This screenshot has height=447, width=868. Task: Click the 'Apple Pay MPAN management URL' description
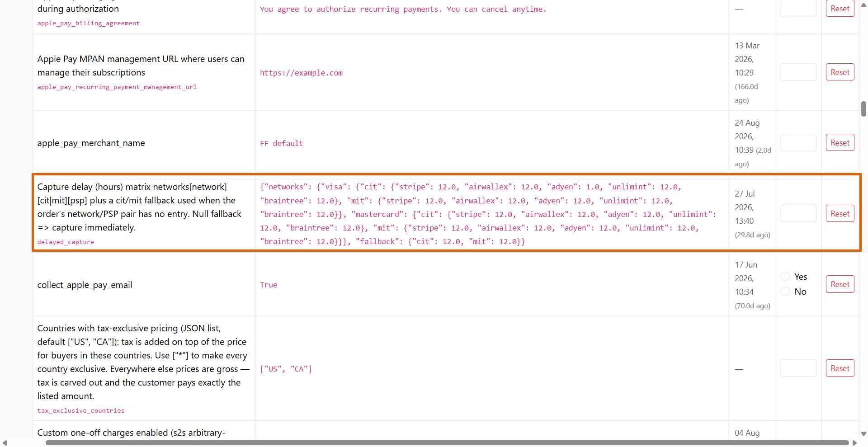click(x=141, y=66)
